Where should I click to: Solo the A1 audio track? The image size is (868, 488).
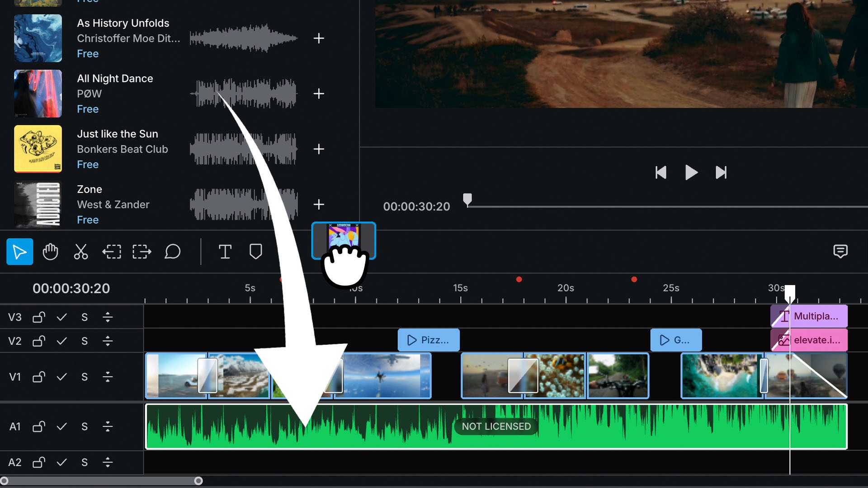click(85, 427)
